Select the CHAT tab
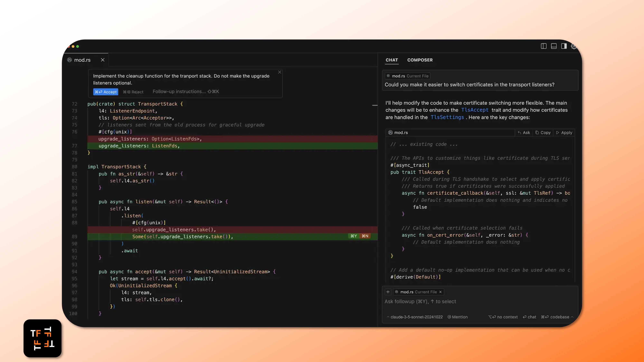Screen dimensions: 644x362 (392, 60)
